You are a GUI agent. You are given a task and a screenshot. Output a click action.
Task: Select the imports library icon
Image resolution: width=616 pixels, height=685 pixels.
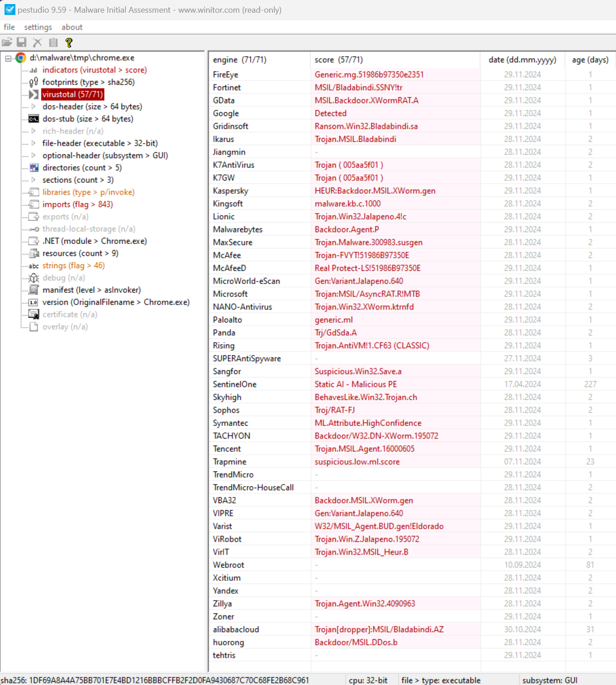[33, 204]
